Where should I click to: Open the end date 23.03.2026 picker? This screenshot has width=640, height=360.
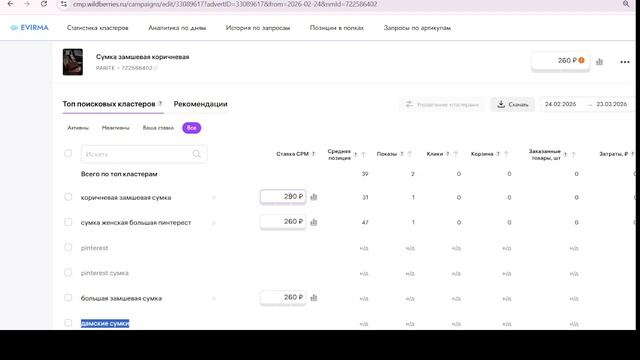[611, 104]
